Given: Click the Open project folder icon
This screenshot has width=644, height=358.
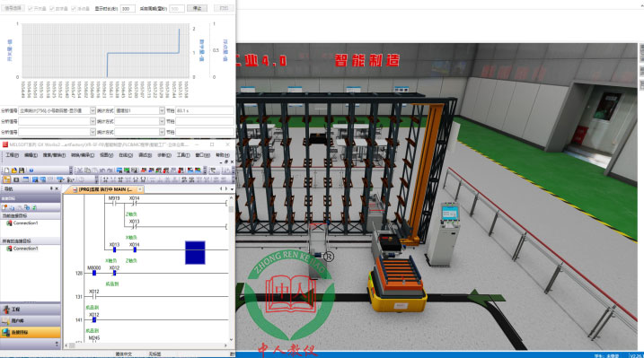Looking at the screenshot, I should point(14,170).
